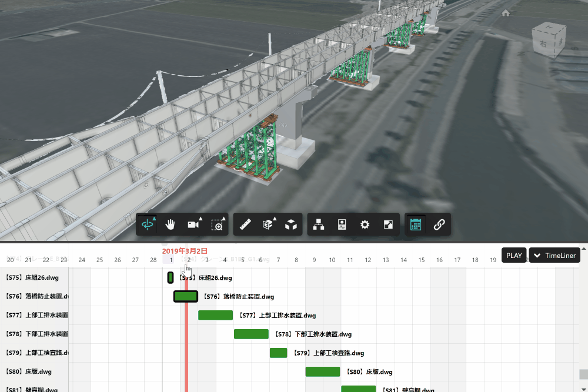The image size is (588, 392).
Task: Choose the Measure ruler tool
Action: coord(245,225)
